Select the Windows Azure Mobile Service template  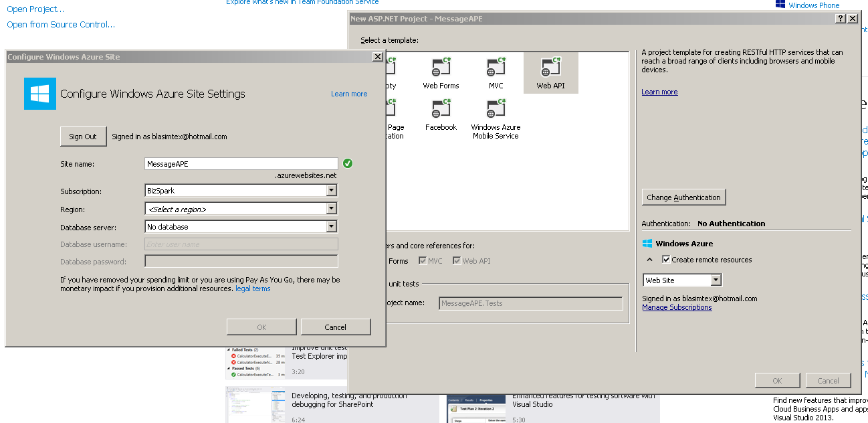496,109
